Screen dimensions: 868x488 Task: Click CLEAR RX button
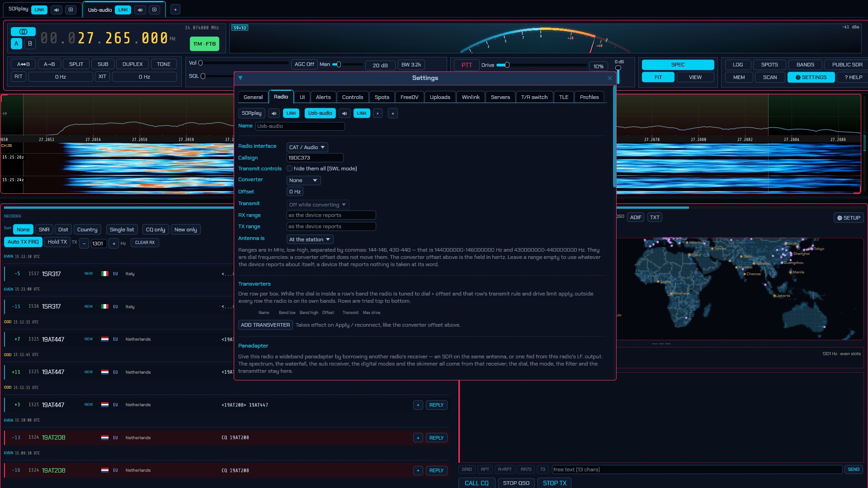[x=145, y=243]
